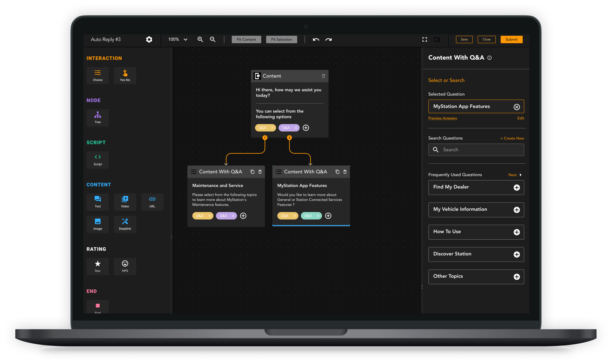This screenshot has height=364, width=612.
Task: Add an option to MyStation App Features node
Action: coord(328,216)
